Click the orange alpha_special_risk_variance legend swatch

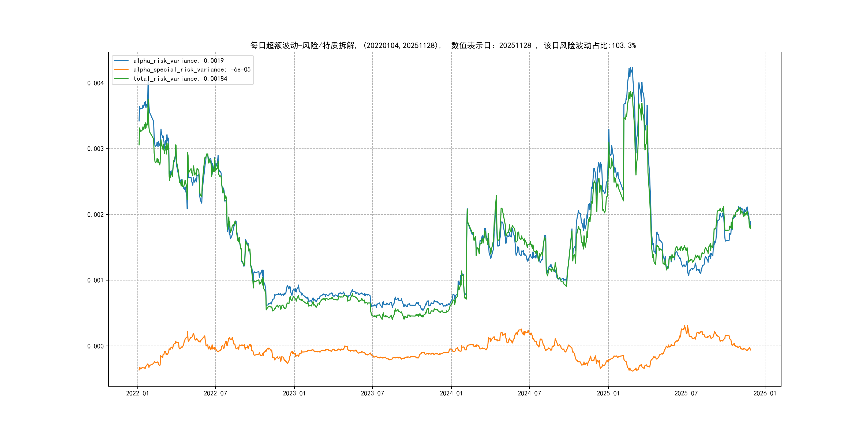tap(121, 70)
